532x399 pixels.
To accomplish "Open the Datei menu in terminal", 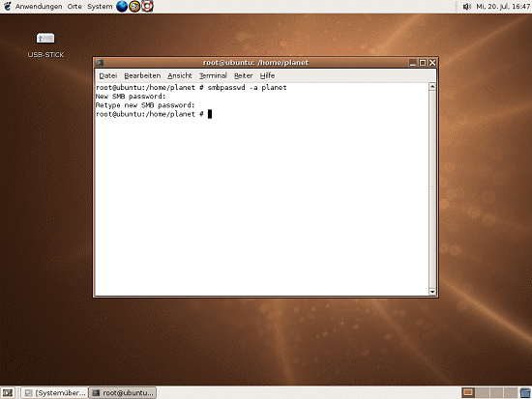I will (108, 75).
